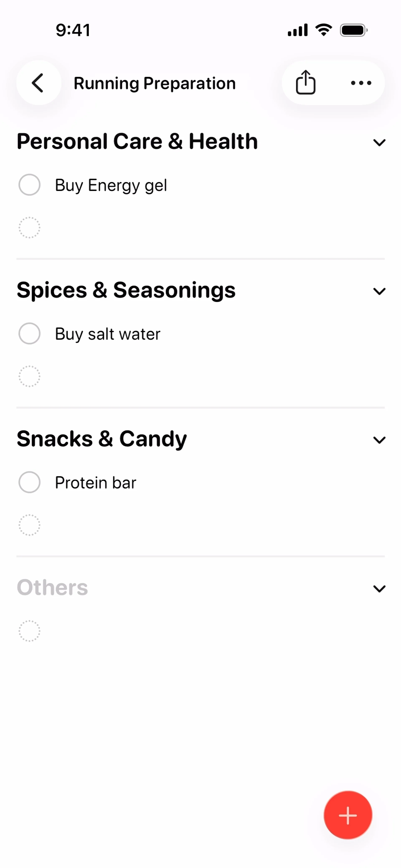Tap the dotted placeholder under Protein bar
Viewport: 401px width, 868px height.
click(x=29, y=525)
